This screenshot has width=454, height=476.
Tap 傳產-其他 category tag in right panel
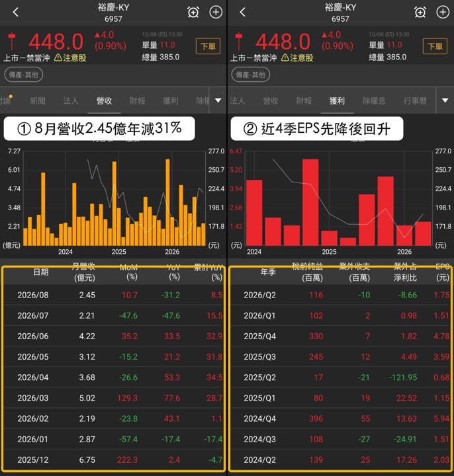coord(251,75)
